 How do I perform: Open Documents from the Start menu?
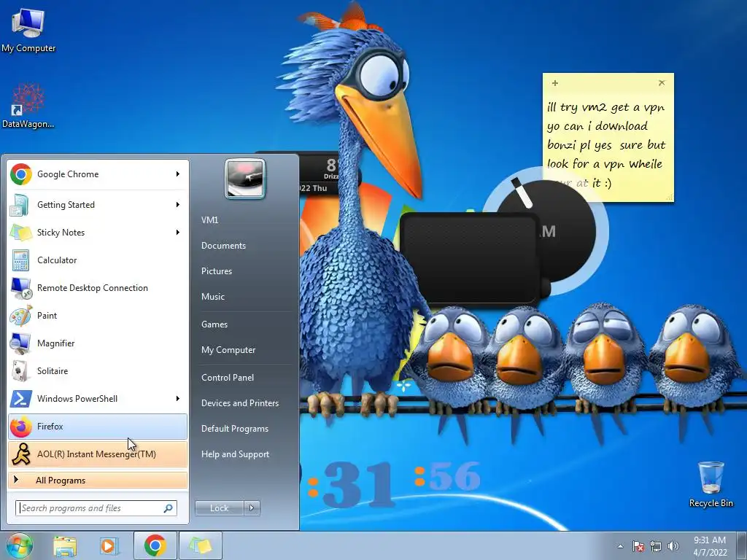[223, 246]
